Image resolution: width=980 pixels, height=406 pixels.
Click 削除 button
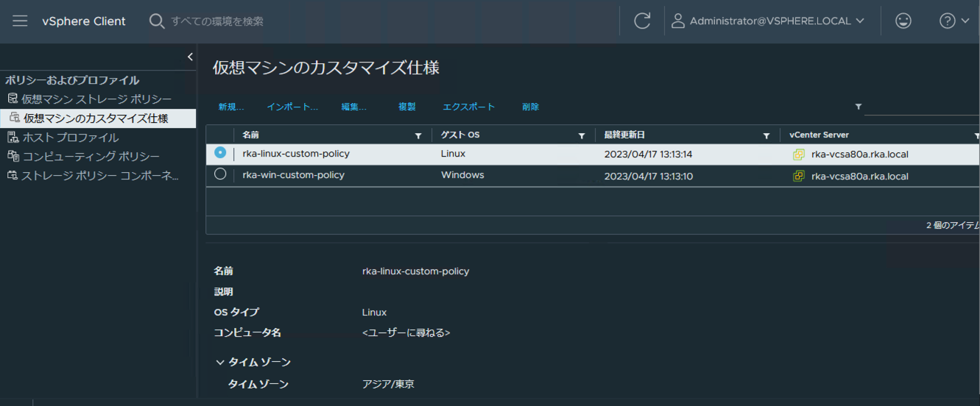pos(531,107)
